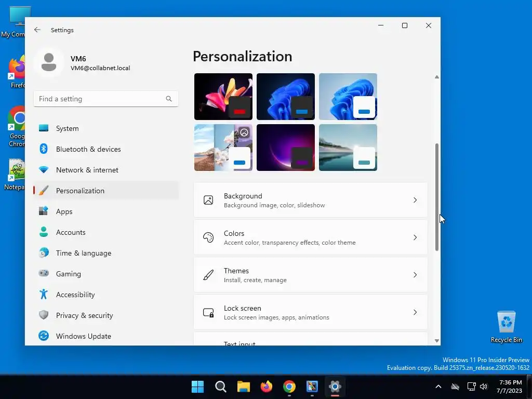Open File Explorer from the taskbar
Image resolution: width=532 pixels, height=399 pixels.
pos(243,387)
